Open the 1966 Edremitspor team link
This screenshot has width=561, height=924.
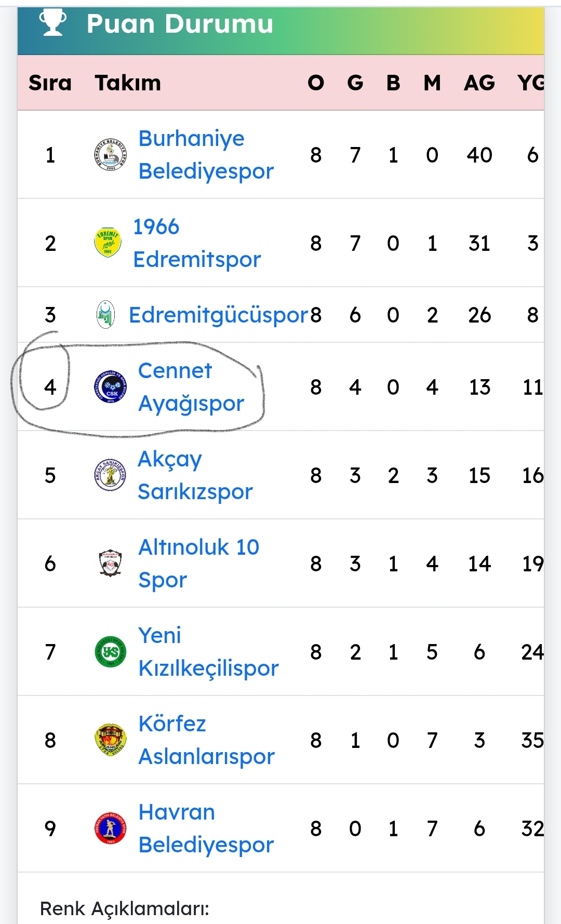[x=197, y=243]
